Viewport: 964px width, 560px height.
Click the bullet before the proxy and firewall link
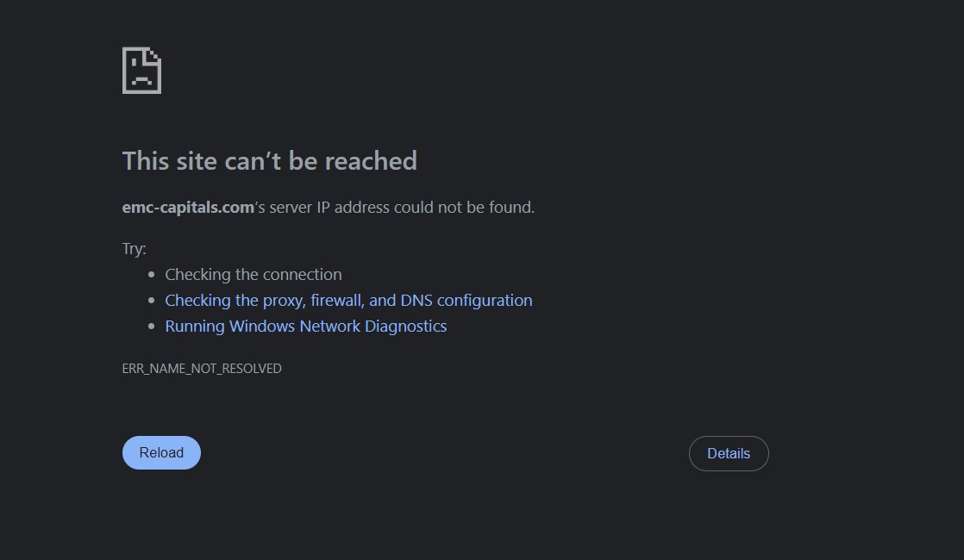pyautogui.click(x=151, y=301)
